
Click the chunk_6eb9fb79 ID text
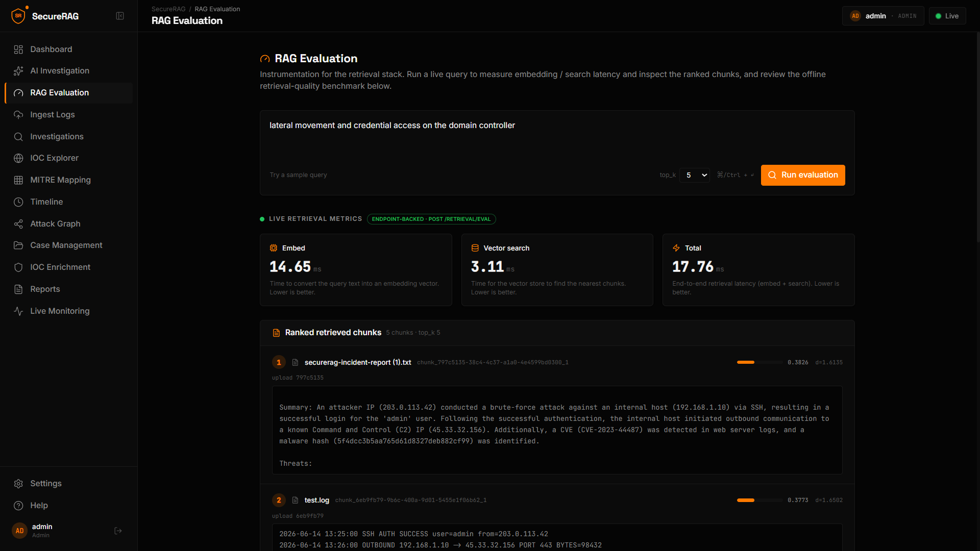pos(411,500)
